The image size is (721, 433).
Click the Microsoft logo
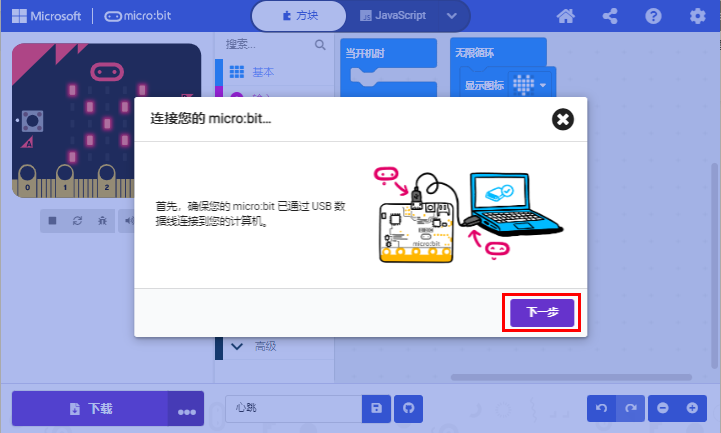point(46,16)
